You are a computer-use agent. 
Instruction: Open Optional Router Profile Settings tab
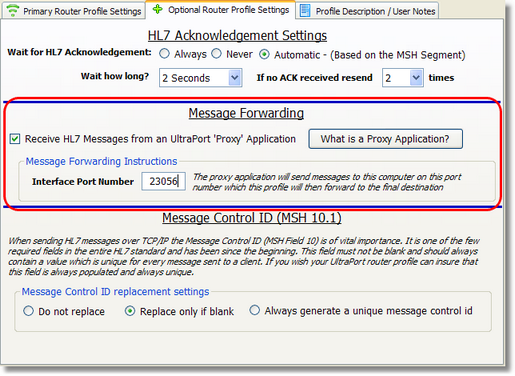click(x=221, y=10)
